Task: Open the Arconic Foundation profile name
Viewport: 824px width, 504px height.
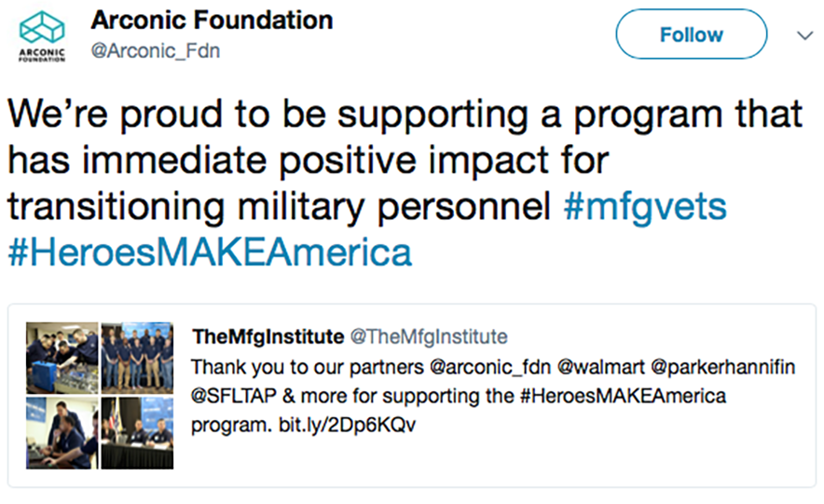Action: coord(212,20)
